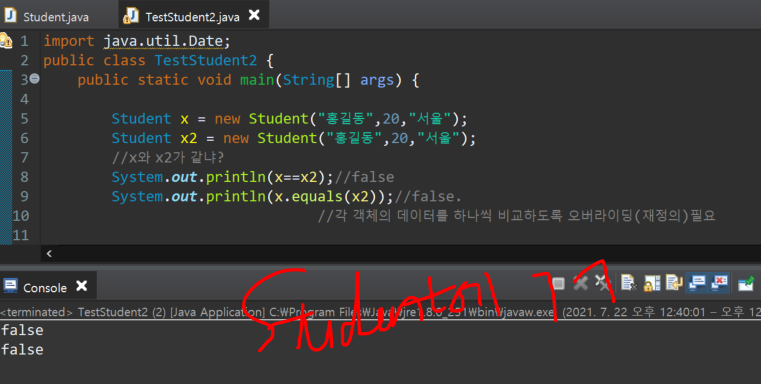Click the editor horizontal scroll left arrow
The image size is (761, 384).
(49, 253)
